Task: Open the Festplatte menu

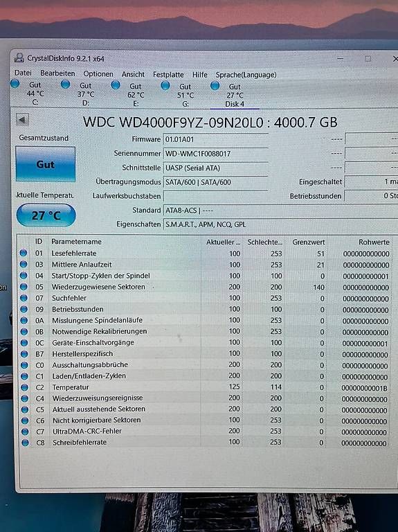Action: [x=168, y=75]
